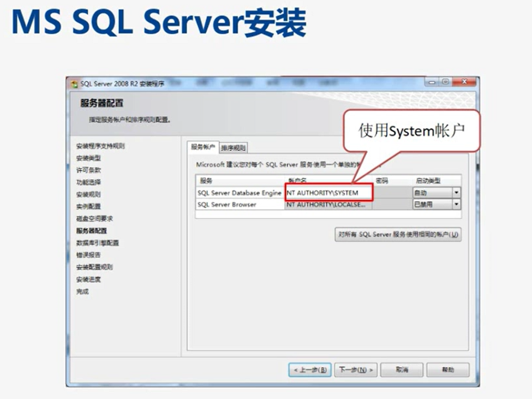Select 数据库引擎配置 step in left list
This screenshot has width=532, height=399.
(x=98, y=243)
